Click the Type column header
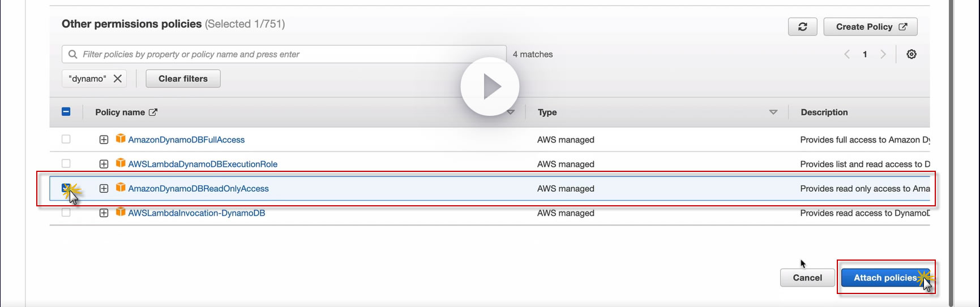Image resolution: width=980 pixels, height=307 pixels. click(547, 112)
